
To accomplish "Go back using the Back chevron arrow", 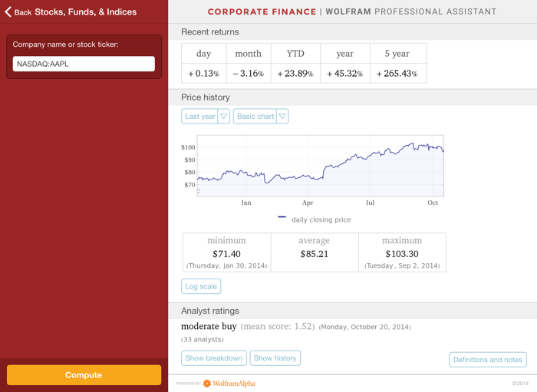I will [x=8, y=12].
